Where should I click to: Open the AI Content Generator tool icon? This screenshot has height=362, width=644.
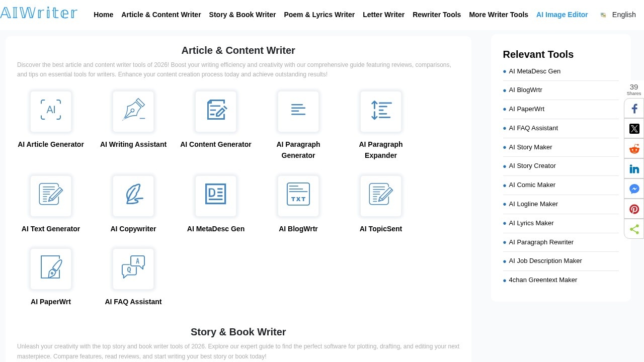tap(216, 111)
